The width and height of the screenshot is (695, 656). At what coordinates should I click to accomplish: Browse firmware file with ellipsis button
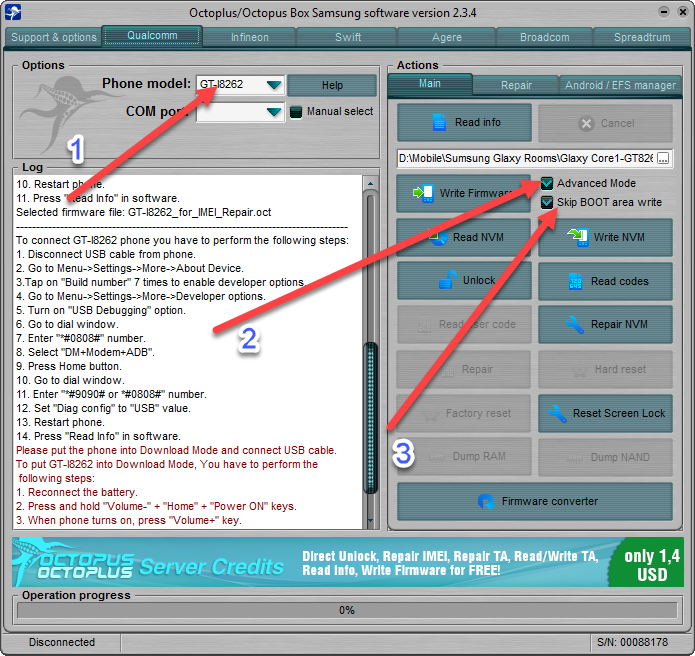(663, 158)
